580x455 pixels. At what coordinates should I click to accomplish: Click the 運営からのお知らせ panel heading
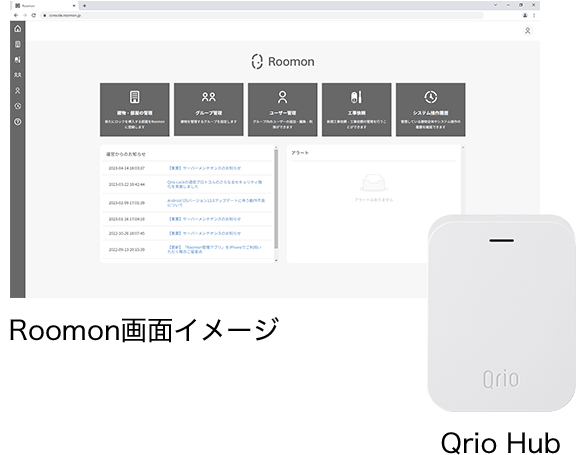tap(126, 154)
